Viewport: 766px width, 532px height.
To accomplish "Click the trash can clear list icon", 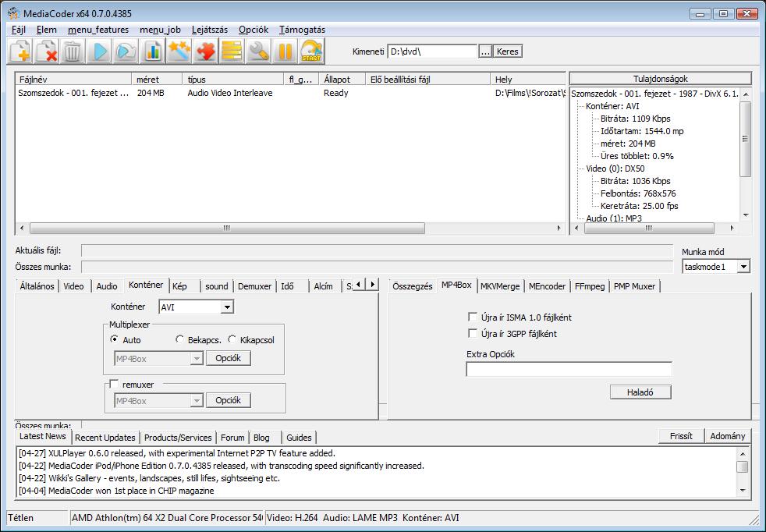I will (x=73, y=51).
